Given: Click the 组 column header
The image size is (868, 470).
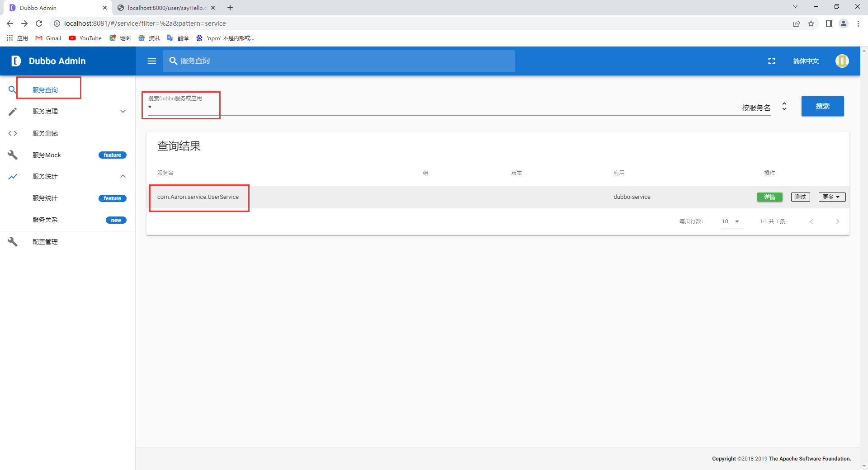Looking at the screenshot, I should [x=425, y=173].
